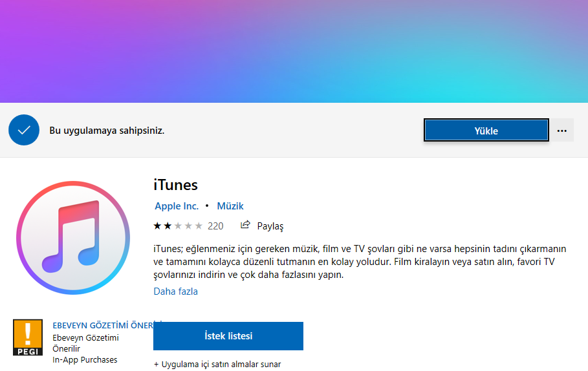Click the Paylaş share label
Screen dimensions: 588x371
pos(270,226)
